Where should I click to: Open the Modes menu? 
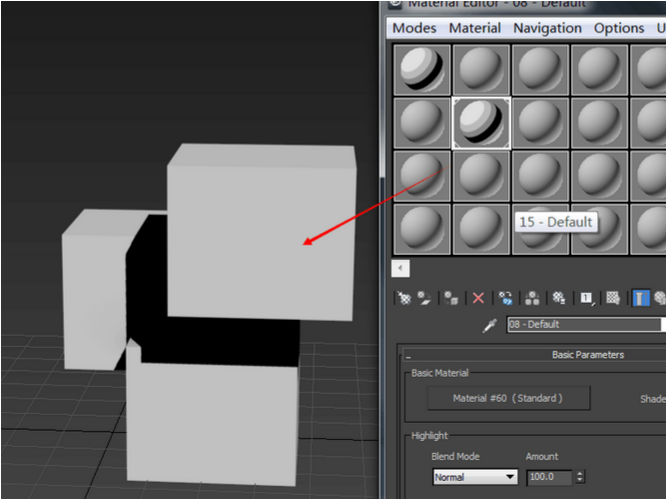tap(414, 28)
